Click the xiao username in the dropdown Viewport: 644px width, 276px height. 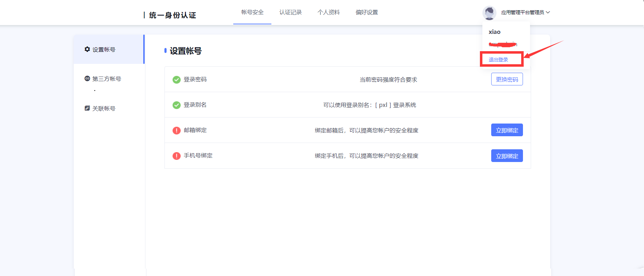pos(494,32)
